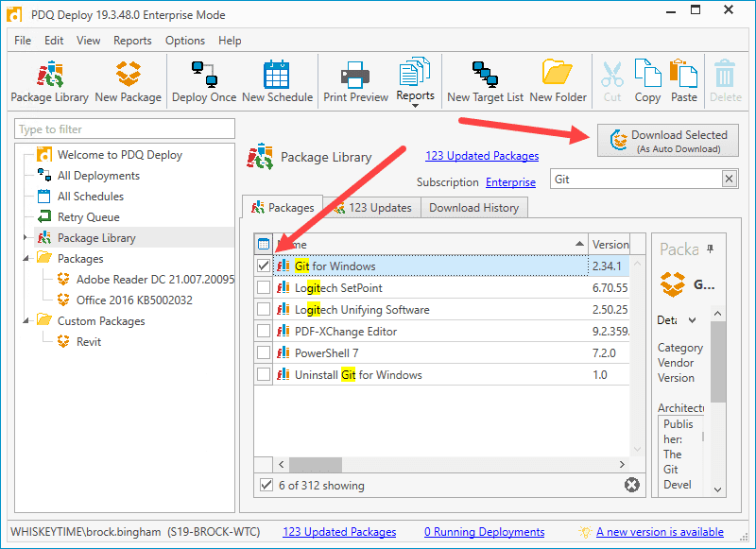
Task: Toggle the 6 of 312 showing checkbox
Action: (266, 485)
